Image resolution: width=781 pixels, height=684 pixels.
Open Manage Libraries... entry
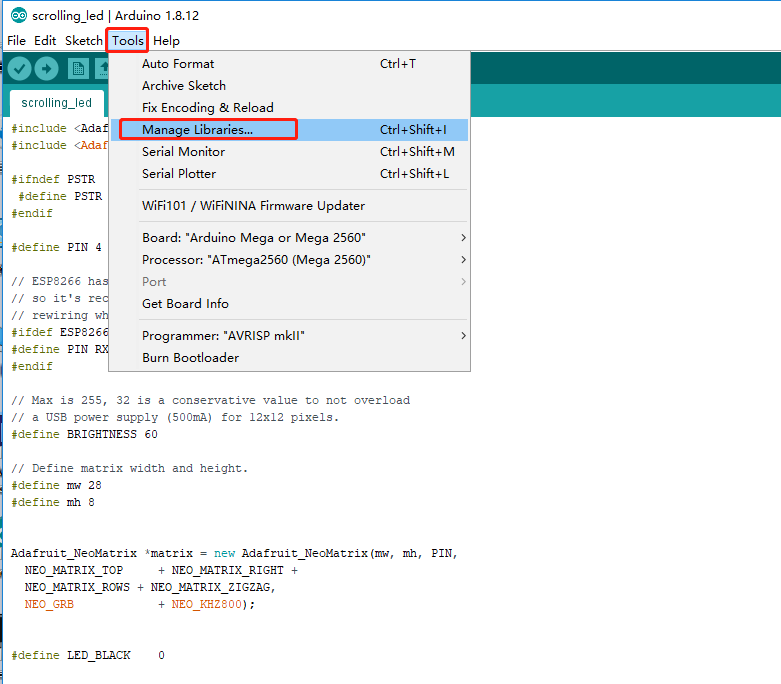(x=289, y=130)
